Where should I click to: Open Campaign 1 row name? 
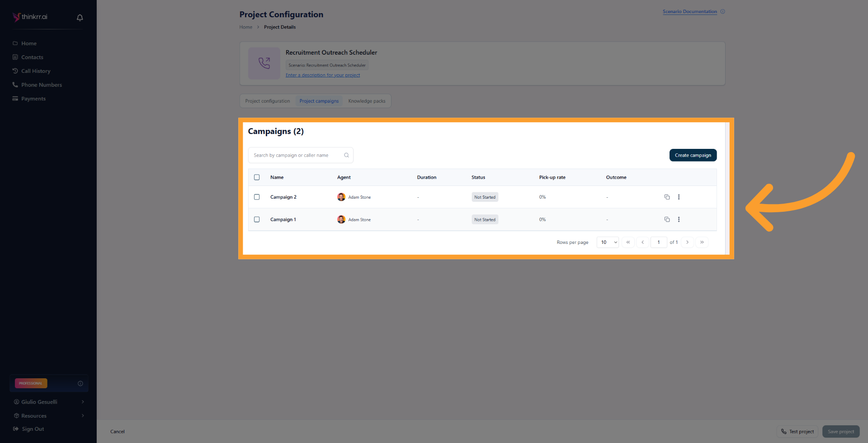click(x=283, y=219)
